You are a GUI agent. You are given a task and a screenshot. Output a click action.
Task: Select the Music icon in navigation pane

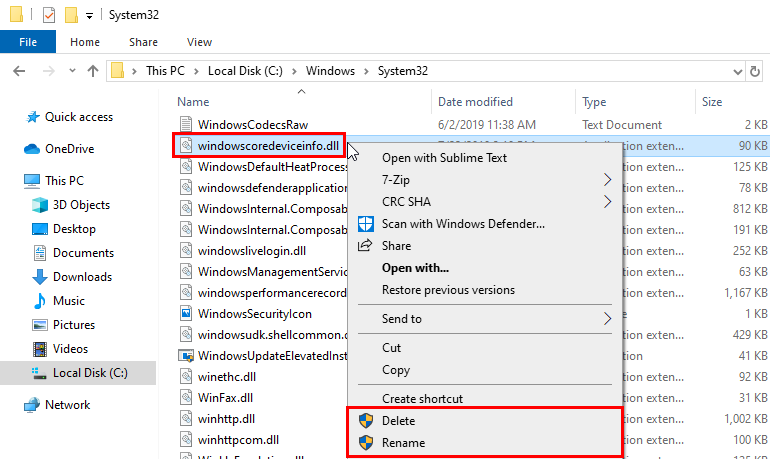click(39, 301)
